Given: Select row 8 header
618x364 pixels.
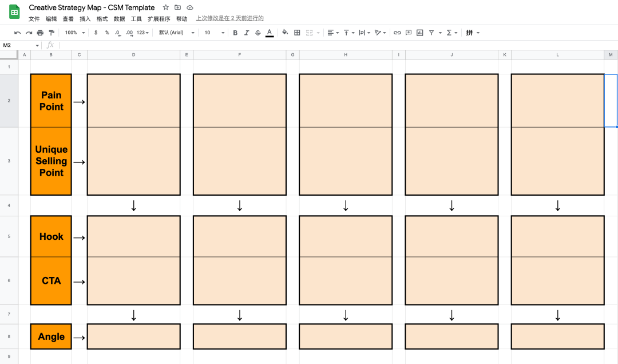Looking at the screenshot, I should (x=9, y=337).
